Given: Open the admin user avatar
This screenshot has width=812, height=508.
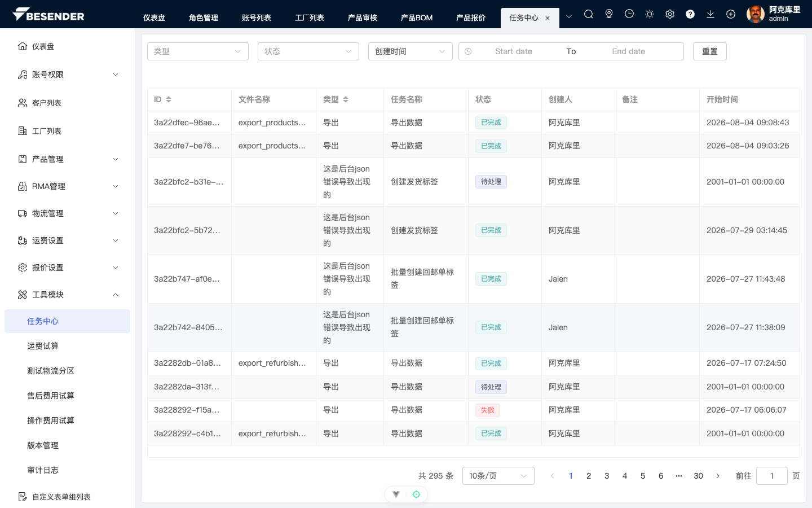Looking at the screenshot, I should click(x=755, y=14).
